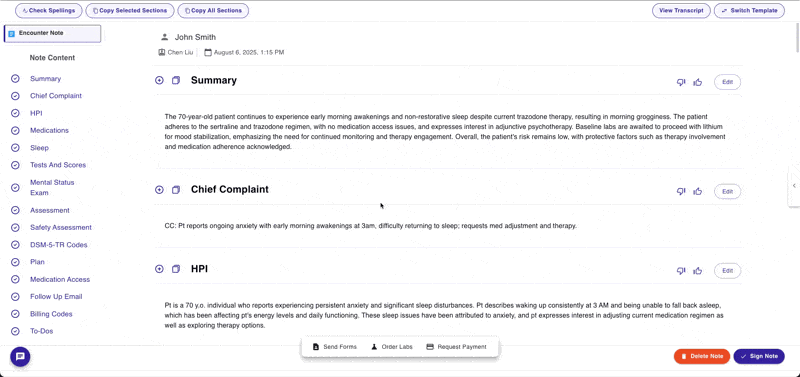Image resolution: width=800 pixels, height=377 pixels.
Task: Click the View Transcript button
Action: tap(681, 11)
